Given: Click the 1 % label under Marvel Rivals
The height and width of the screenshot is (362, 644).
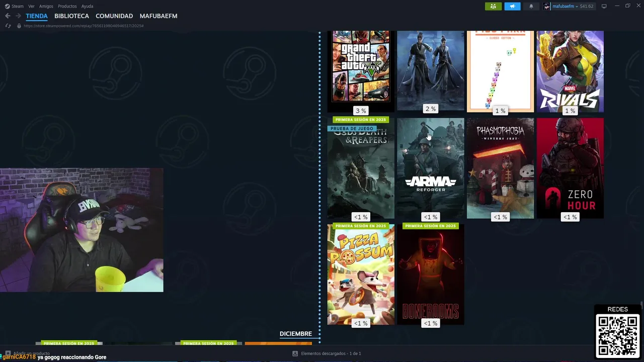Looking at the screenshot, I should 570,111.
